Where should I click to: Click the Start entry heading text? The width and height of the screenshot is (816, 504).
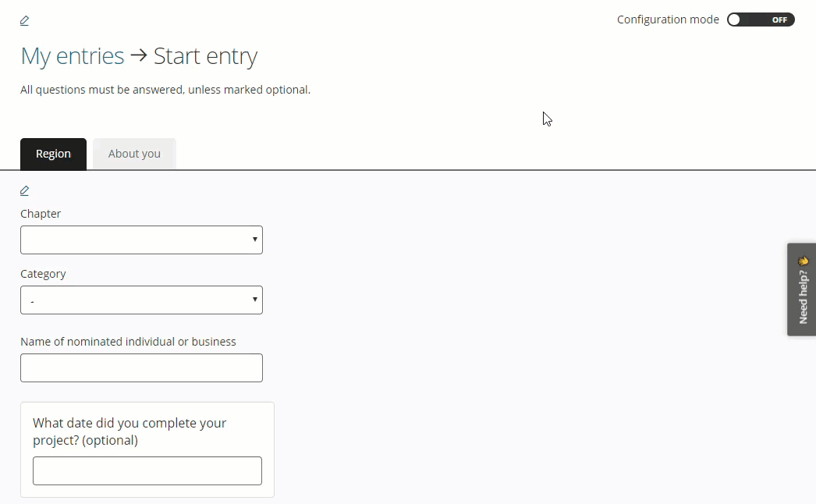(205, 56)
